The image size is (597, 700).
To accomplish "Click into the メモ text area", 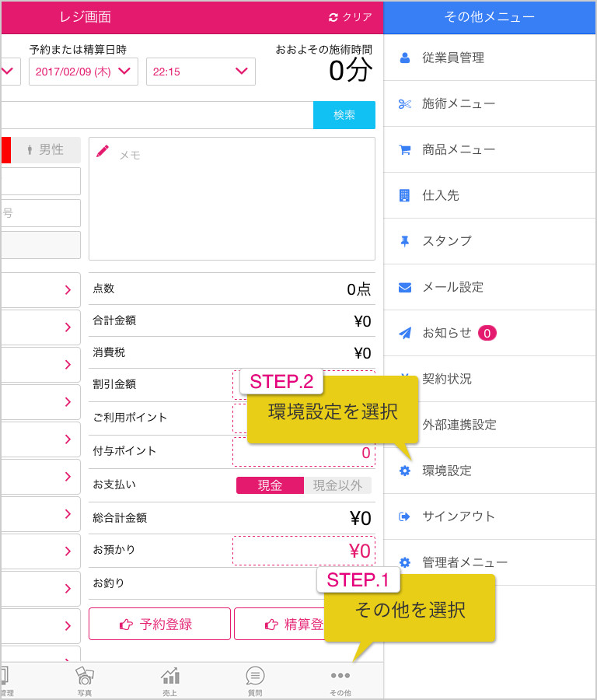I will pos(232,198).
